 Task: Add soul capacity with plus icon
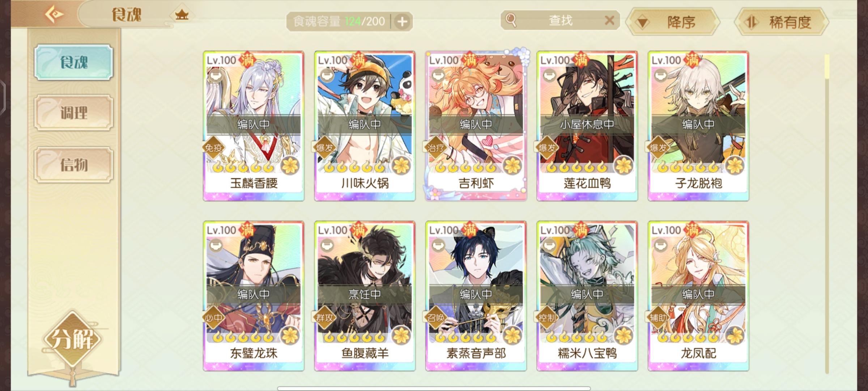pos(402,22)
